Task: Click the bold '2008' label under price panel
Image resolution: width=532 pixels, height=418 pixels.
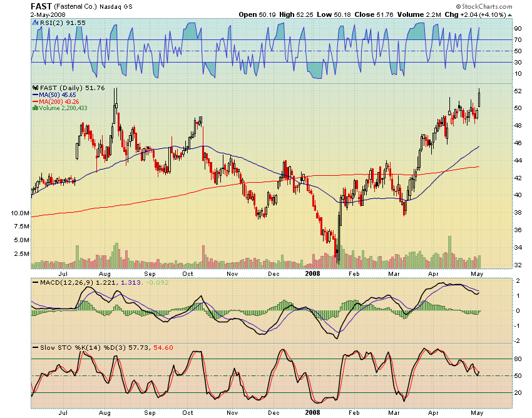Action: point(312,273)
